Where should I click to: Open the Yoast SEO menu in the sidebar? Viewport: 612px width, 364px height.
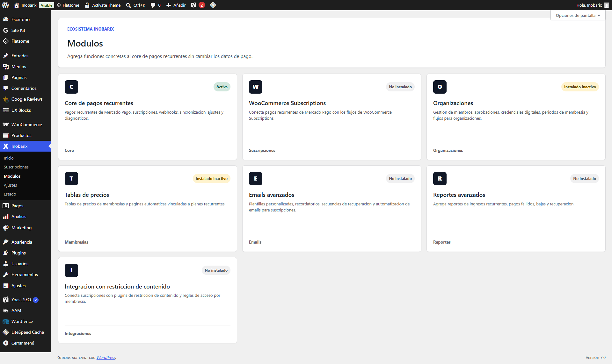(x=25, y=300)
